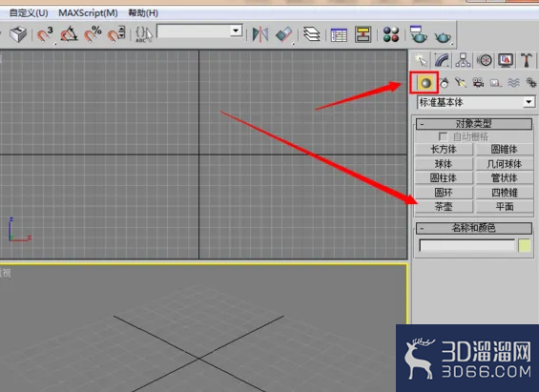
Task: Select the Space Warps waves icon
Action: 513,83
